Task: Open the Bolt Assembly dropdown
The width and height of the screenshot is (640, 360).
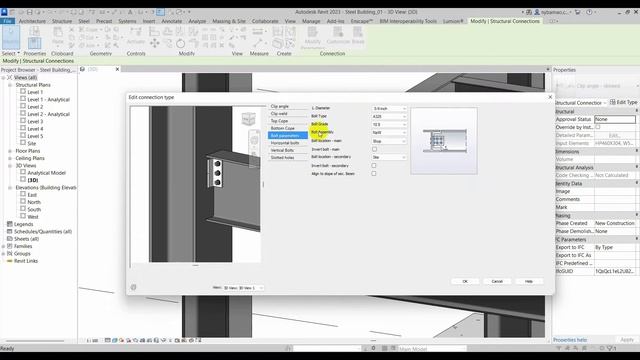Action: [x=389, y=133]
